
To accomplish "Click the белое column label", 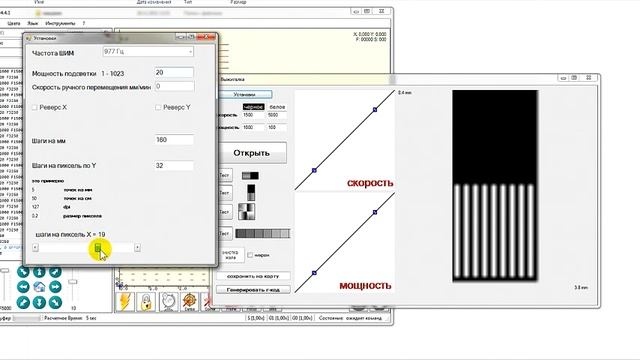I will (x=277, y=107).
